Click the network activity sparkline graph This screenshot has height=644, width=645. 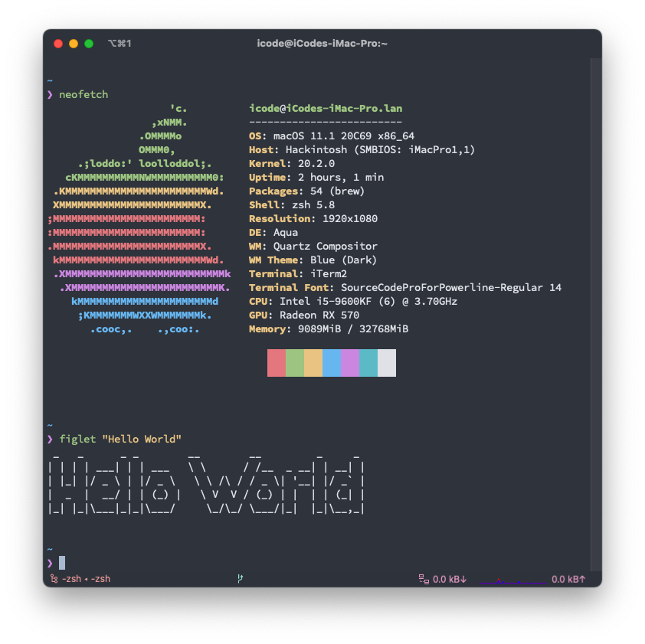coord(513,580)
